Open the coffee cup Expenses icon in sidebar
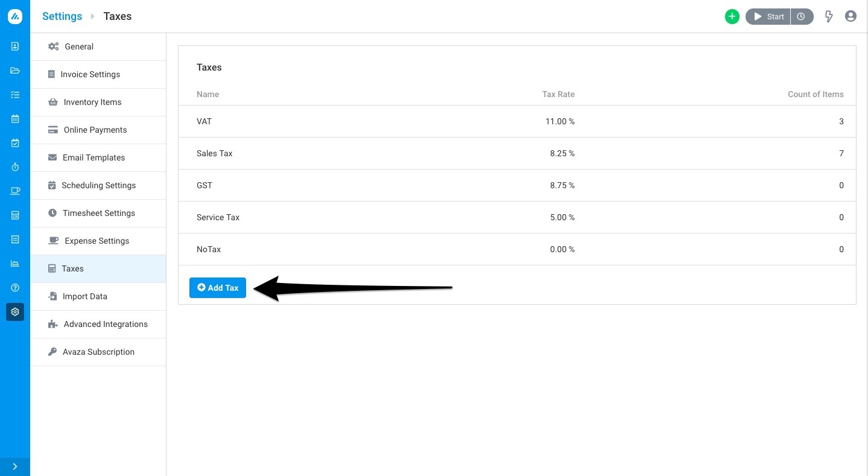Screen dimensions: 868x476 coord(15,191)
